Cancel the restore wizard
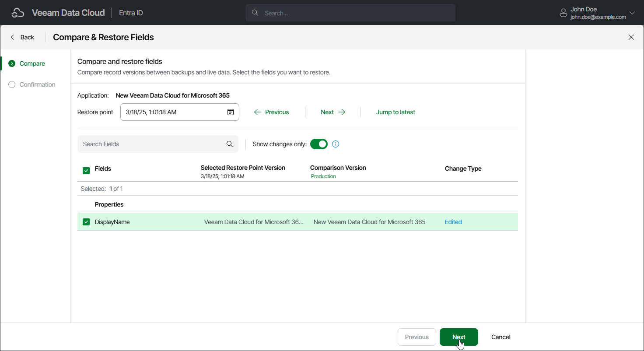Image resolution: width=644 pixels, height=351 pixels. click(x=501, y=337)
